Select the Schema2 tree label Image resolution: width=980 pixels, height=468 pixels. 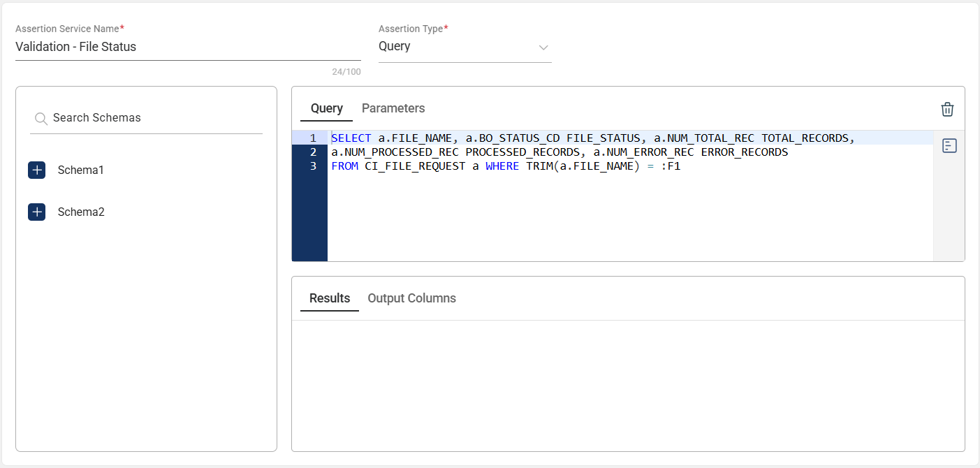[81, 212]
